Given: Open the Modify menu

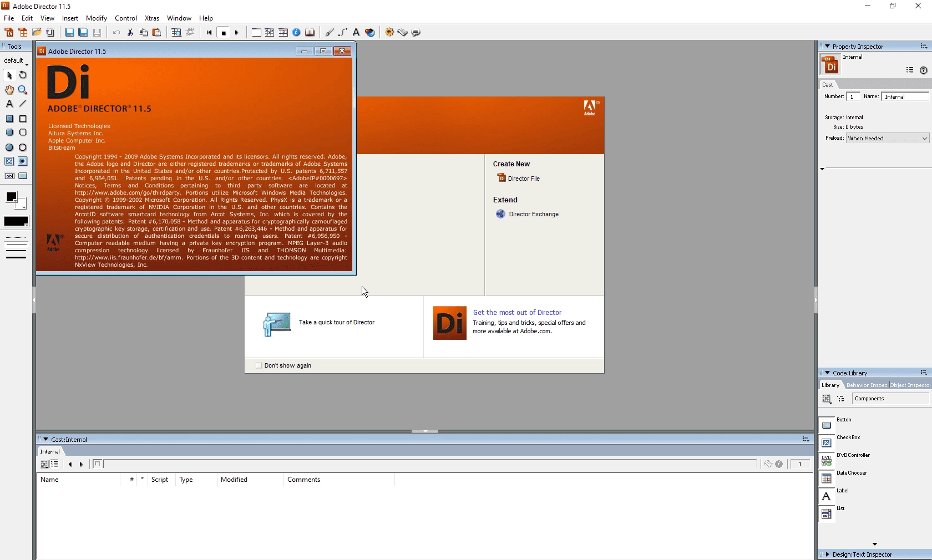Looking at the screenshot, I should click(97, 18).
